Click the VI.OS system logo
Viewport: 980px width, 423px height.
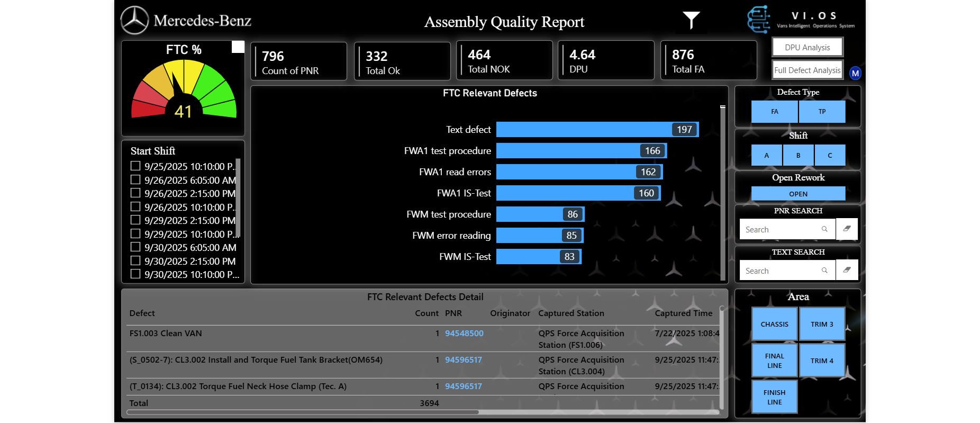coord(758,20)
